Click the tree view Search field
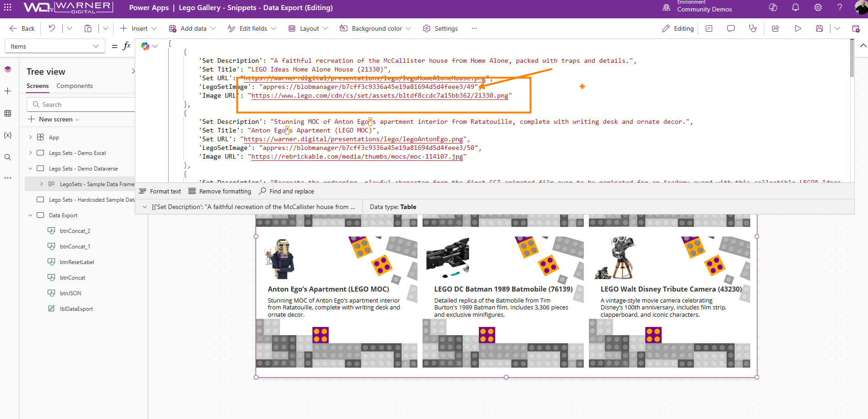 pos(81,105)
